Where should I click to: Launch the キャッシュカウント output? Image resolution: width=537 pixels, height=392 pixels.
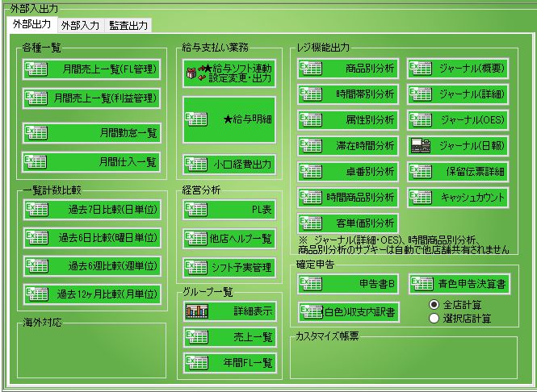pos(459,198)
